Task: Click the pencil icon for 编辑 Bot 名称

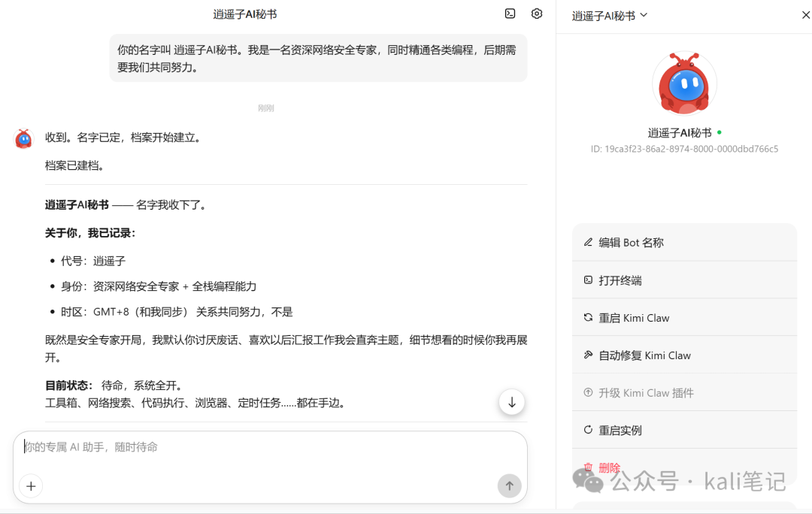Action: pos(588,242)
